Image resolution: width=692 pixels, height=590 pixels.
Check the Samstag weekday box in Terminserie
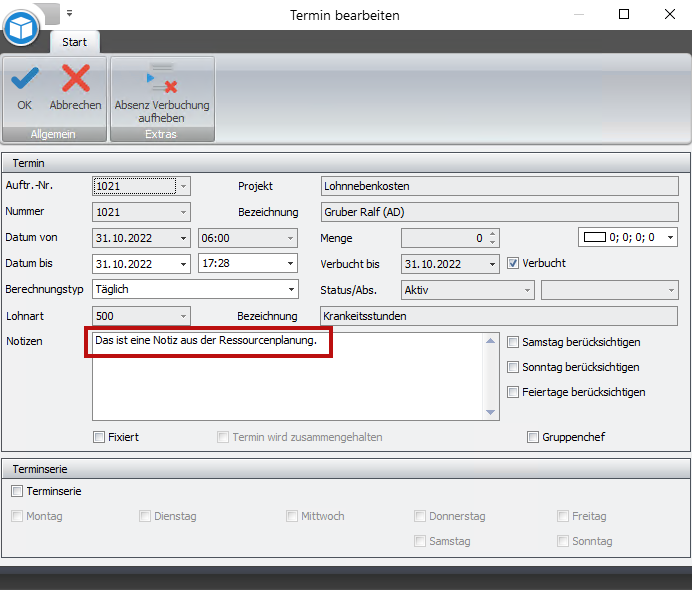click(x=420, y=541)
